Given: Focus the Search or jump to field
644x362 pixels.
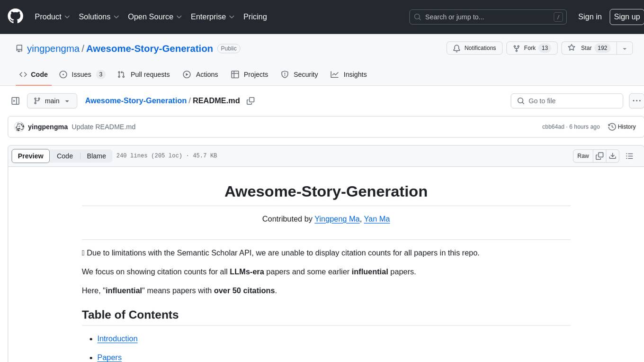Looking at the screenshot, I should [489, 17].
